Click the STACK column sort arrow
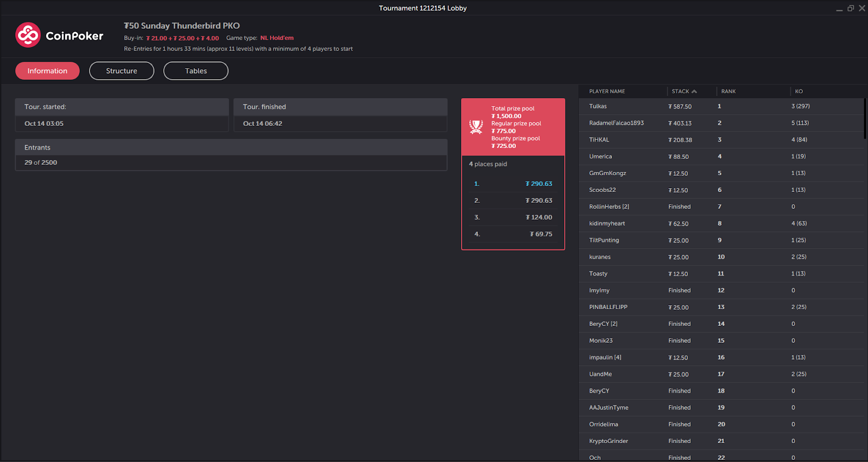Screen dimensions: 868x462 694,91
